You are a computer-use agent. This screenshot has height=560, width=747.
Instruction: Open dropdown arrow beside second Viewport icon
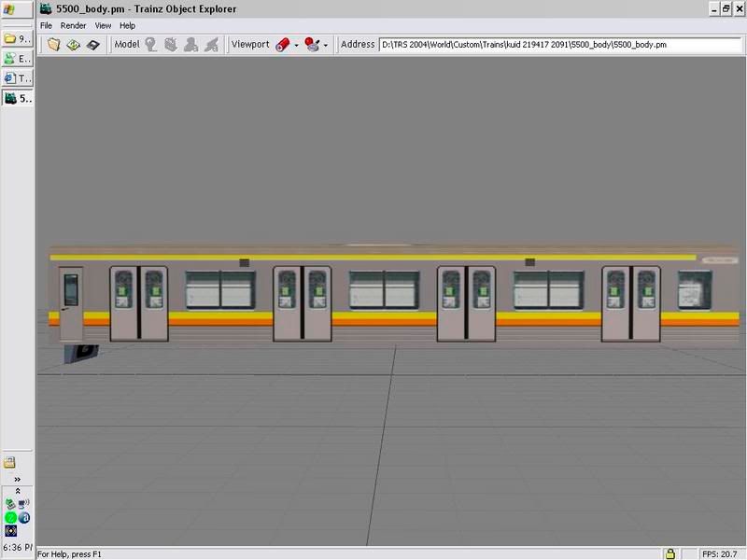click(x=326, y=45)
